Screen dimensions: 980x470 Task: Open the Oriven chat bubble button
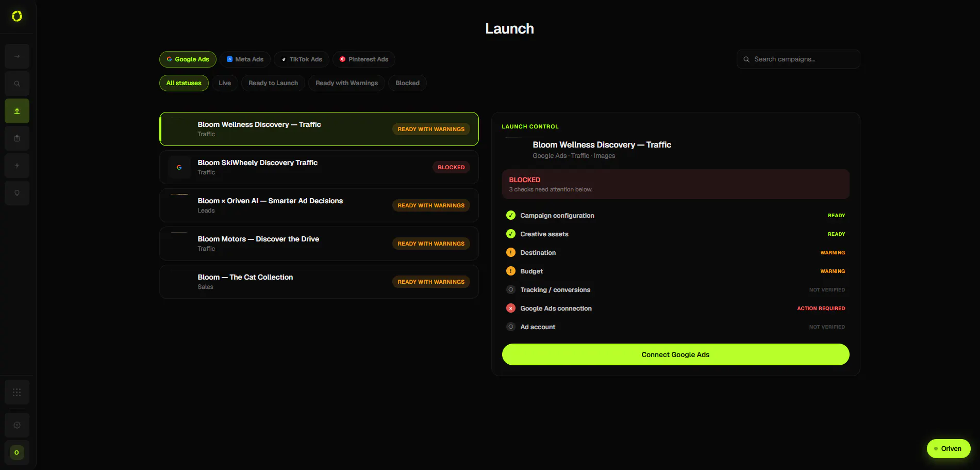[949, 449]
